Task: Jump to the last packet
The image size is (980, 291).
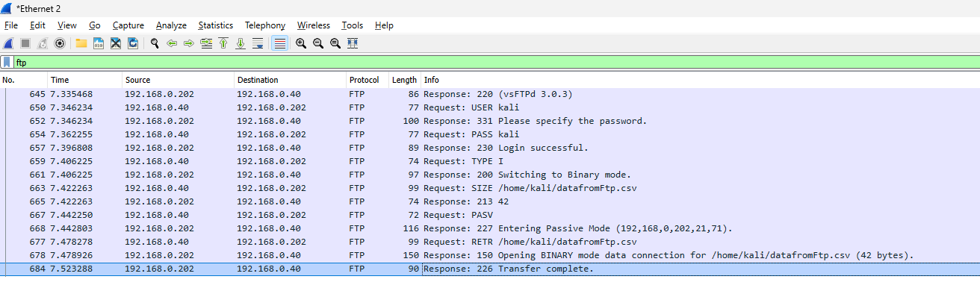Action: click(x=241, y=43)
